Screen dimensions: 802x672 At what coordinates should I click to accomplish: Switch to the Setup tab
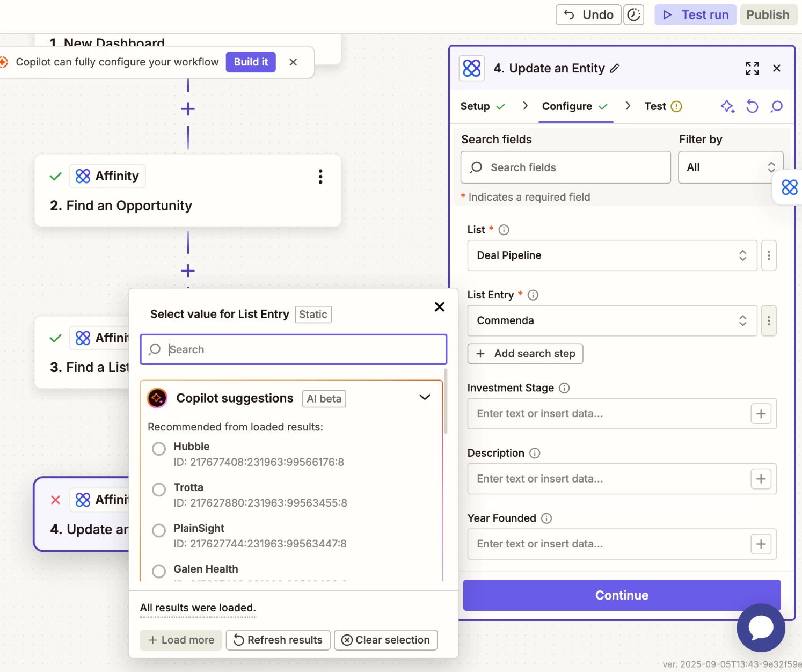[483, 106]
